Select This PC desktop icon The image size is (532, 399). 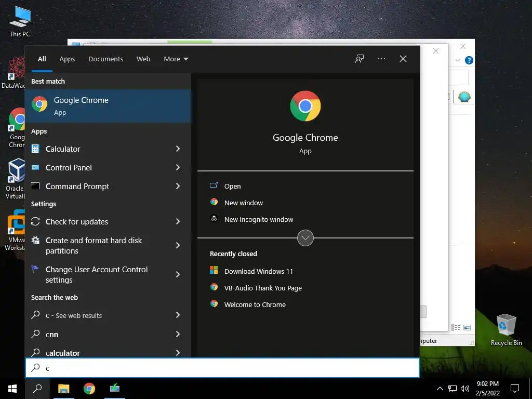pos(20,21)
